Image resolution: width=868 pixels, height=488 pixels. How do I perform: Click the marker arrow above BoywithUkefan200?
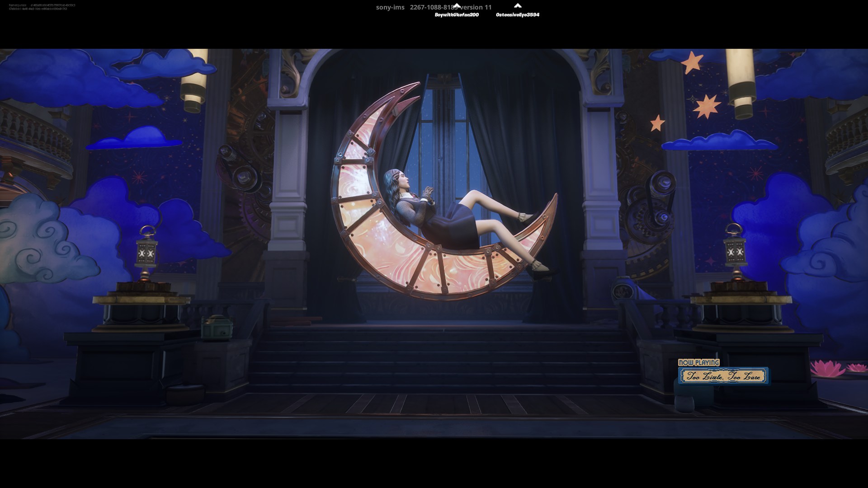point(457,6)
